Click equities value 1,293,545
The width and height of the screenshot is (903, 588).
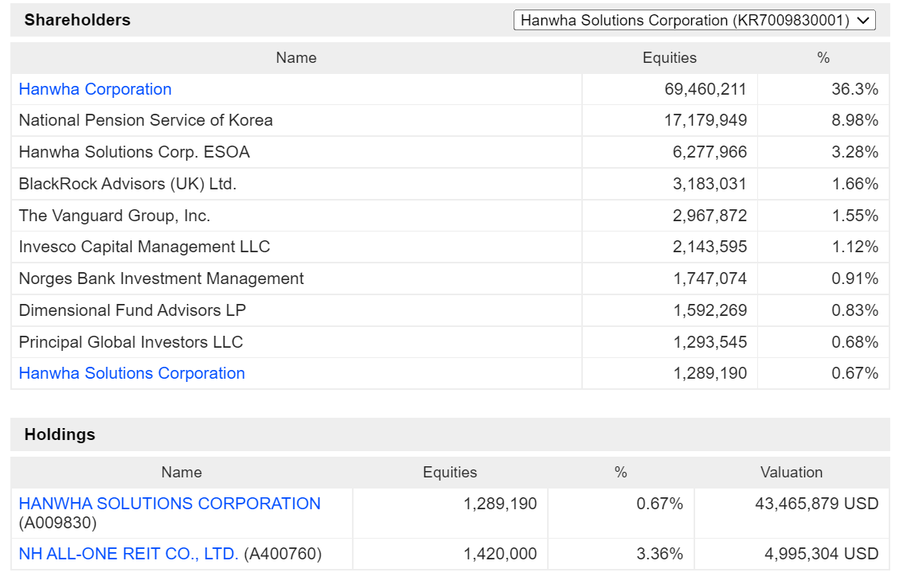tap(710, 342)
